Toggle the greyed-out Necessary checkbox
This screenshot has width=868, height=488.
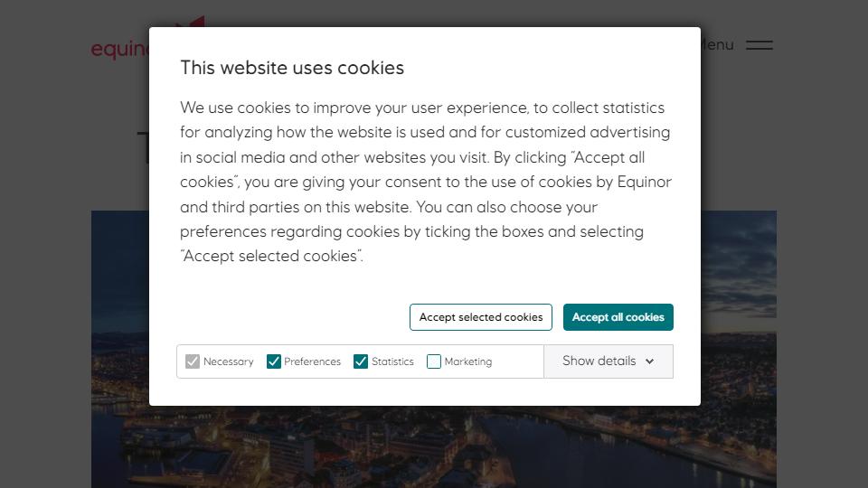pos(192,361)
